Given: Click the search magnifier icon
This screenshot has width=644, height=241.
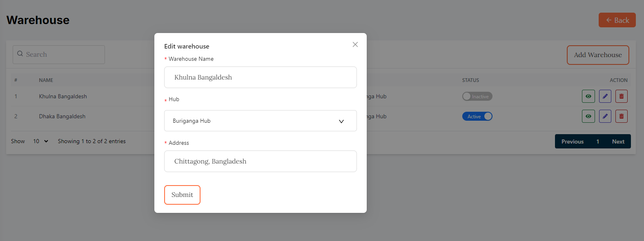Looking at the screenshot, I should (20, 54).
